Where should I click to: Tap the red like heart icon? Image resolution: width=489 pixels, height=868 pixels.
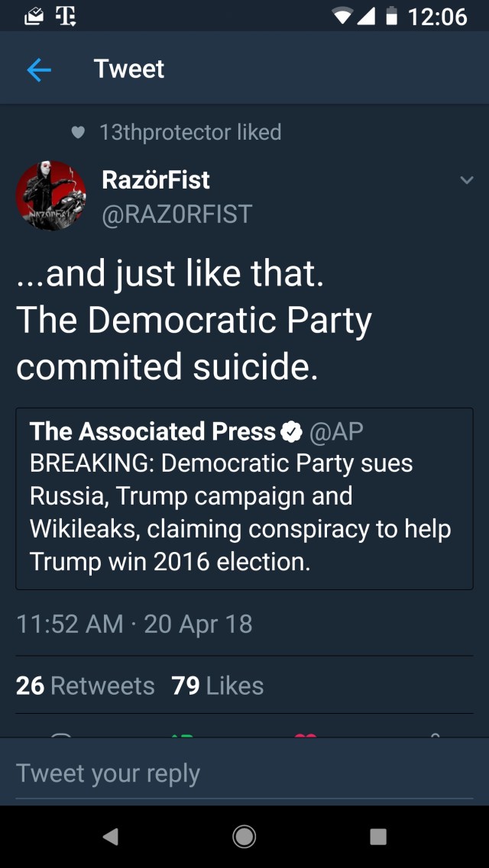pos(306,734)
